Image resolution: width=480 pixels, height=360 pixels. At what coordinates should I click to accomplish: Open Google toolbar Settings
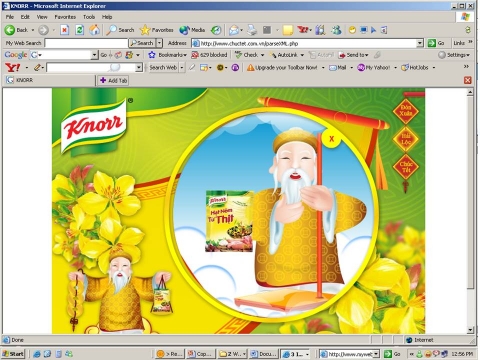point(454,55)
